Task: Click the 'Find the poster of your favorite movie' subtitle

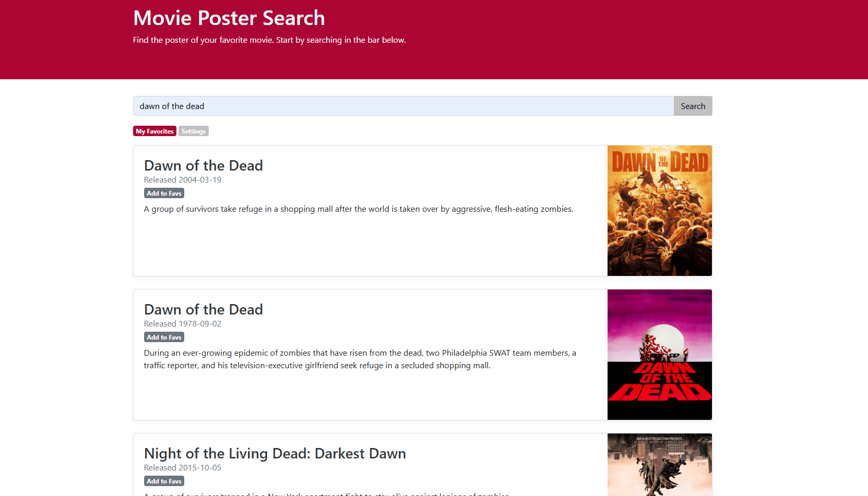Action: (x=269, y=40)
